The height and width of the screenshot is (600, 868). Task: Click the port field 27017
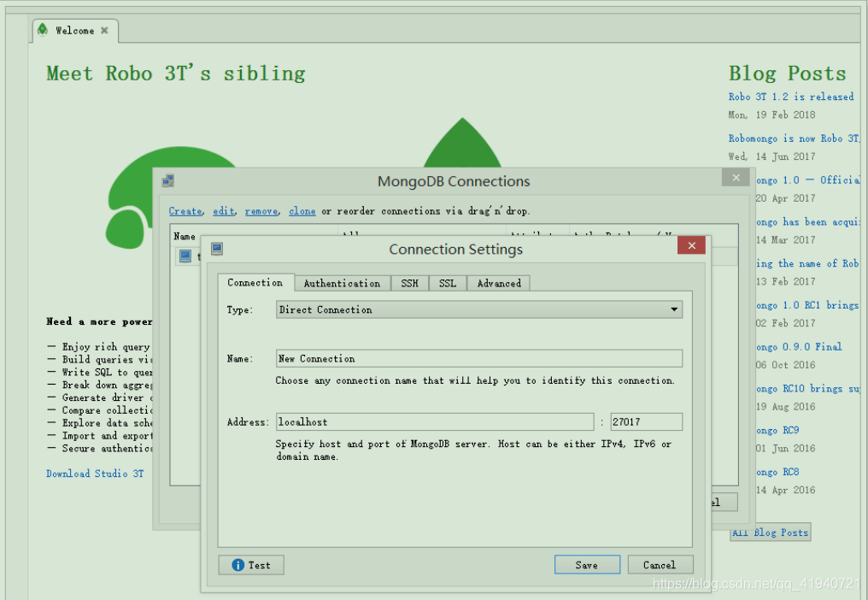point(647,421)
